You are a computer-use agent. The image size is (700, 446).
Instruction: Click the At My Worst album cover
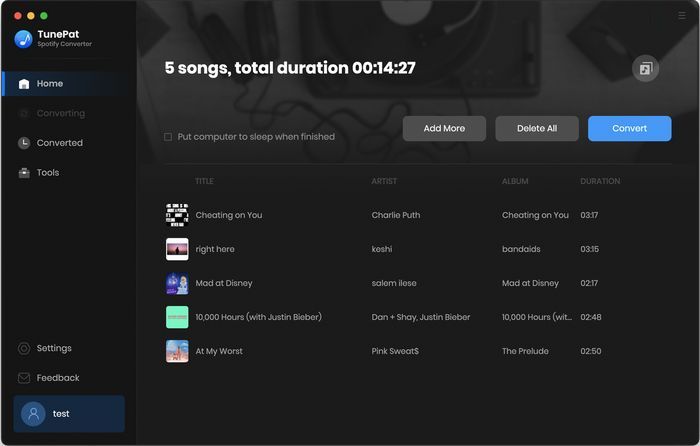coord(177,351)
